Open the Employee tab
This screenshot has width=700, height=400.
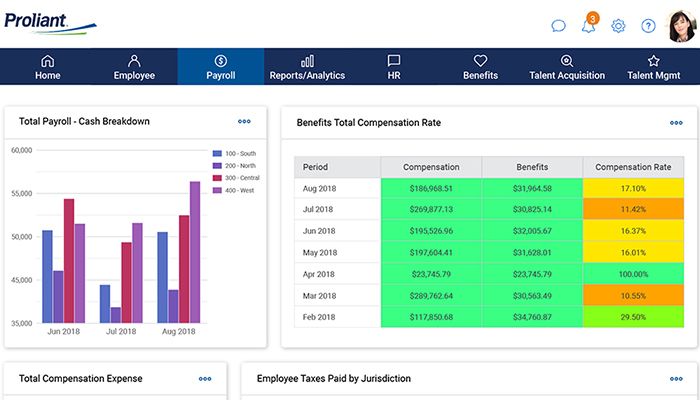click(134, 67)
